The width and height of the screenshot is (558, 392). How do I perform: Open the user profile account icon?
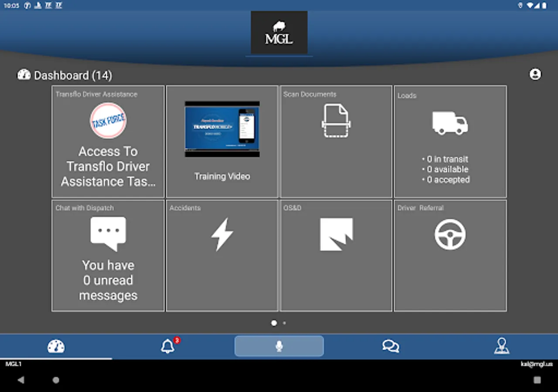point(535,74)
